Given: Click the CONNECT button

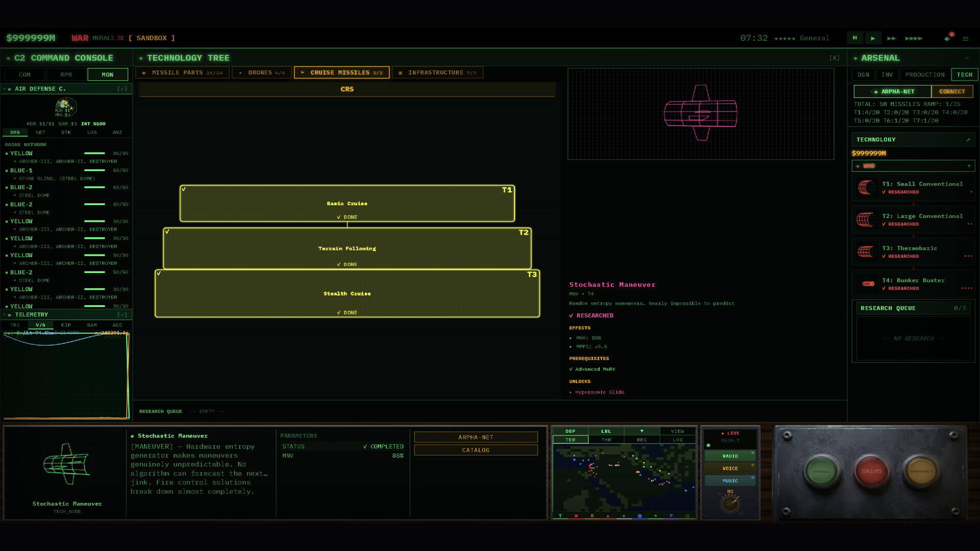Looking at the screenshot, I should pyautogui.click(x=952, y=91).
